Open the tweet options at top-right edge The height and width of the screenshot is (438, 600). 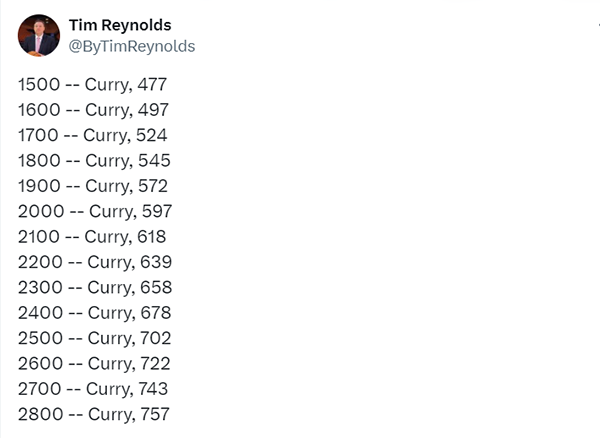(x=598, y=25)
